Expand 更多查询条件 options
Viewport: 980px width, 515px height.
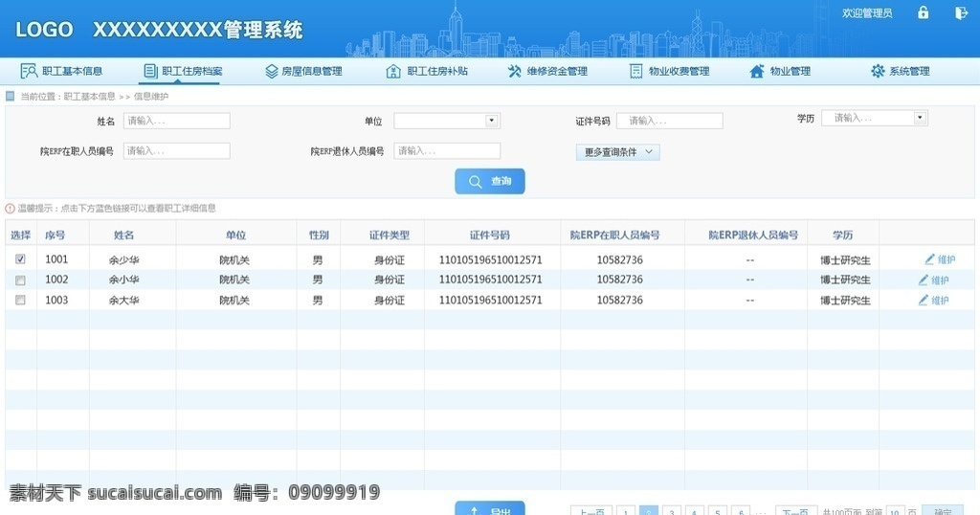tap(617, 152)
